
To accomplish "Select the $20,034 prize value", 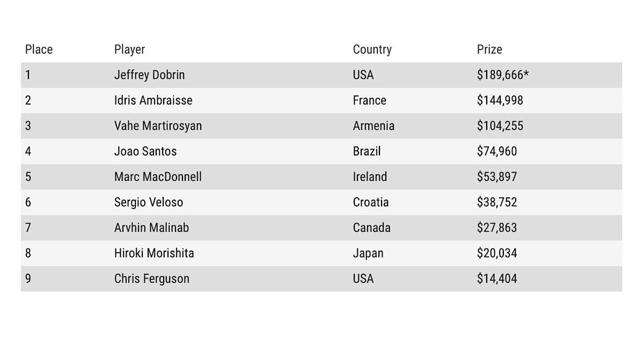I will (497, 253).
